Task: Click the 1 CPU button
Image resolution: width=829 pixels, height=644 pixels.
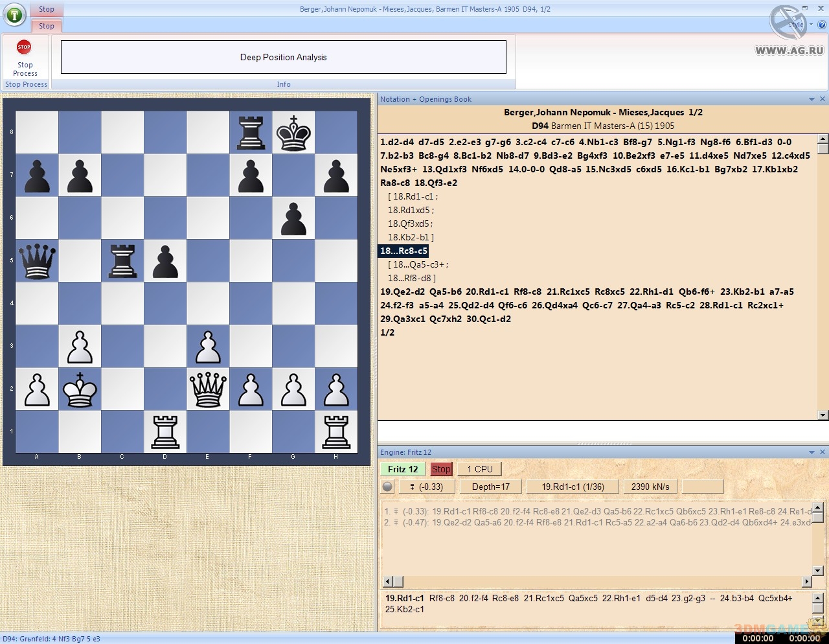Action: coord(479,469)
